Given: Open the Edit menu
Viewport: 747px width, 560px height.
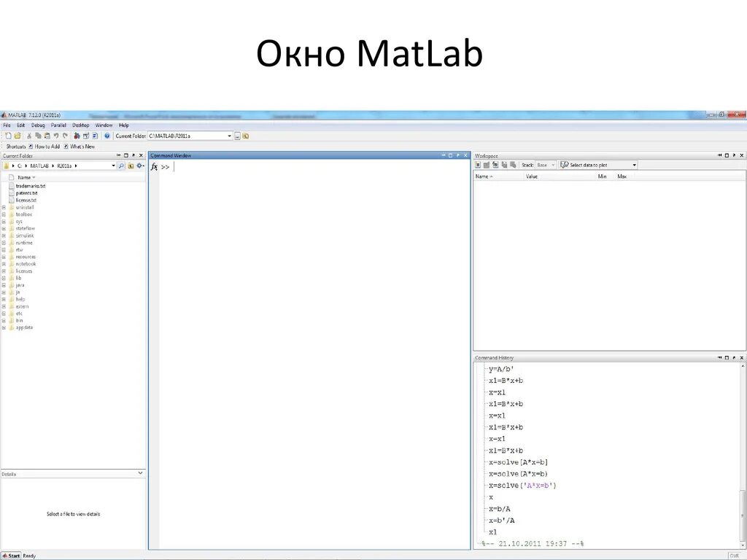Looking at the screenshot, I should [21, 125].
